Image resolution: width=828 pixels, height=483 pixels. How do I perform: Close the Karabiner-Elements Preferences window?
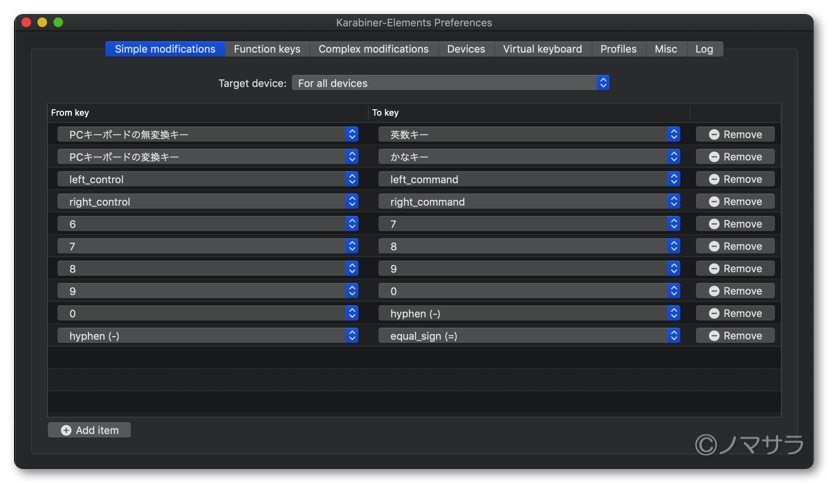(26, 22)
